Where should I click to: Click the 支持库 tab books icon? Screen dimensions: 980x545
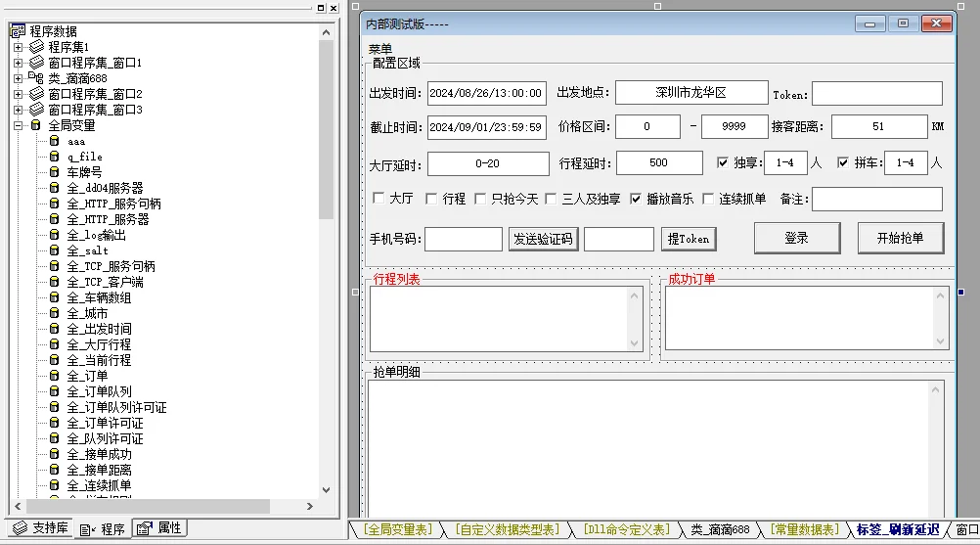[x=21, y=528]
